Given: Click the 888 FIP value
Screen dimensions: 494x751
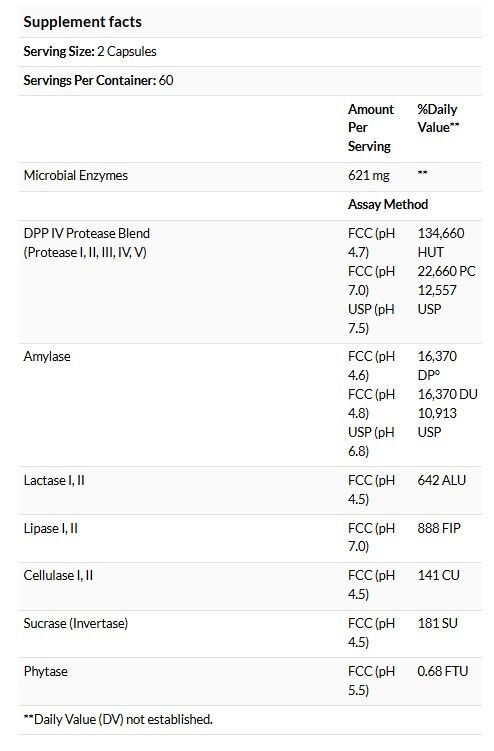Looking at the screenshot, I should point(439,528).
